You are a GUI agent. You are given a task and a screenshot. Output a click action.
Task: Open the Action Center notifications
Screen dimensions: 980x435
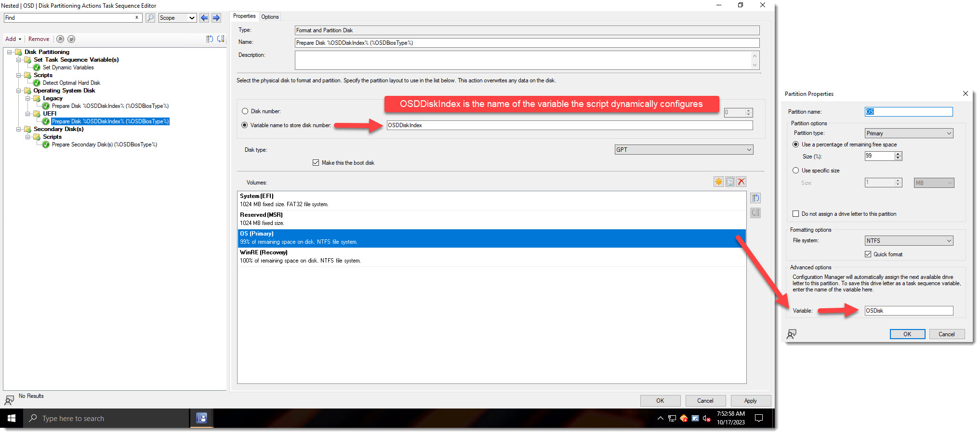[759, 418]
